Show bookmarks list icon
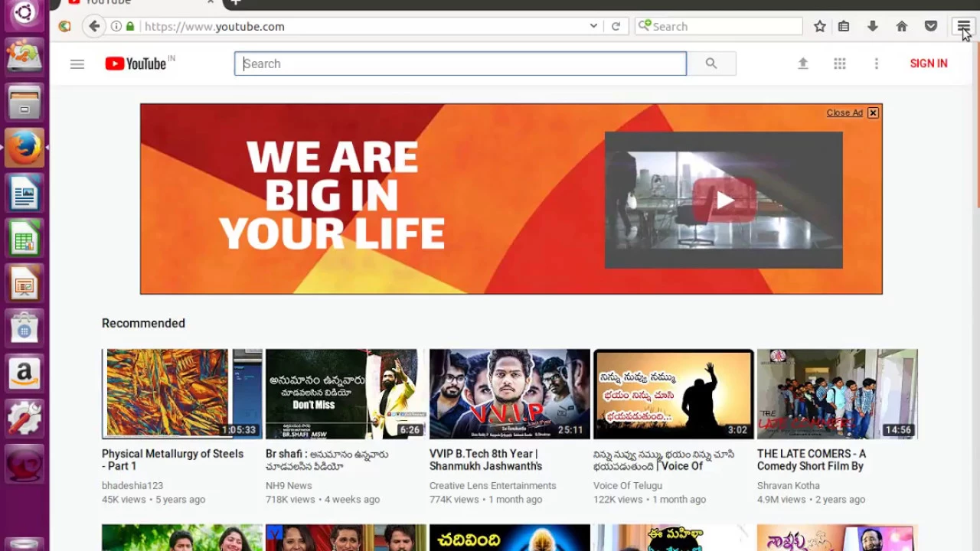 844,26
